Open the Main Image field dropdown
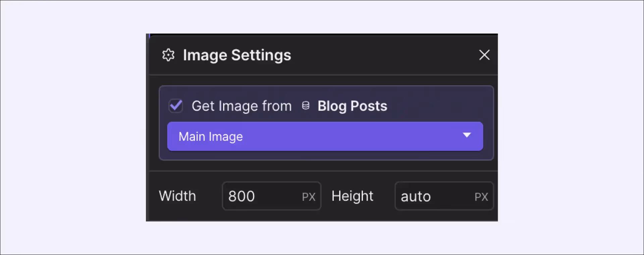The image size is (644, 255). pyautogui.click(x=325, y=136)
